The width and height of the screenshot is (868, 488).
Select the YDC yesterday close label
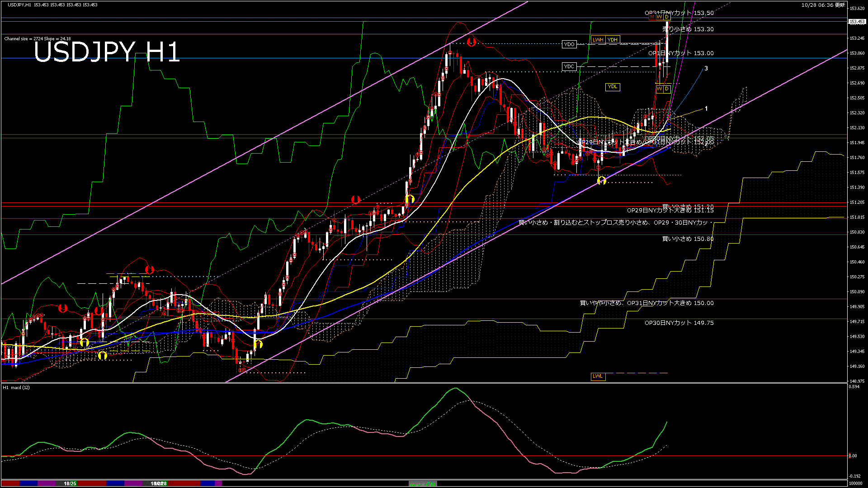569,66
